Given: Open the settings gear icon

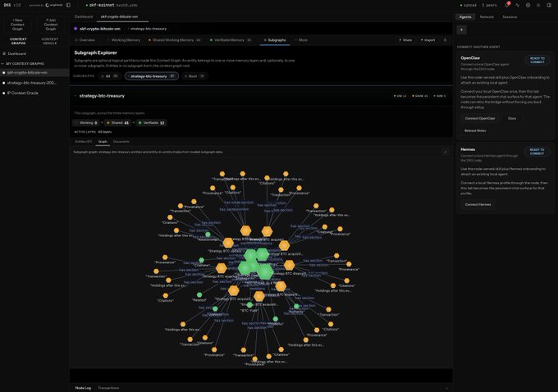Looking at the screenshot, I should (528, 6).
